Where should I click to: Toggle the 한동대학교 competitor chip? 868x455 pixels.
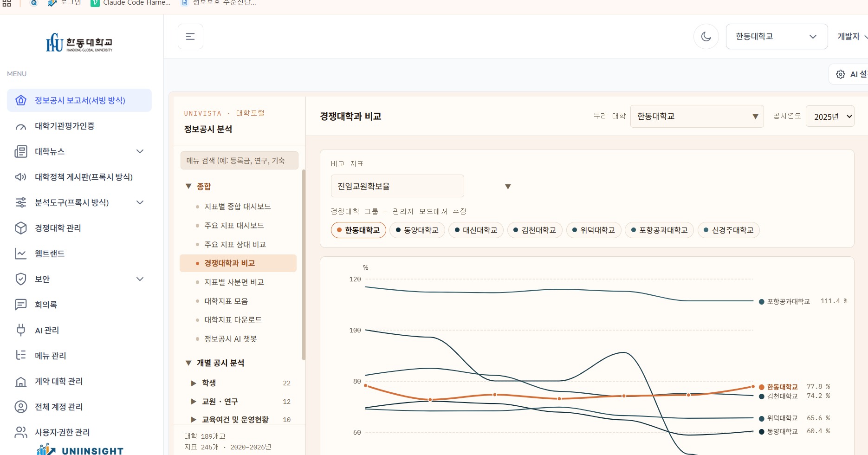[358, 230]
